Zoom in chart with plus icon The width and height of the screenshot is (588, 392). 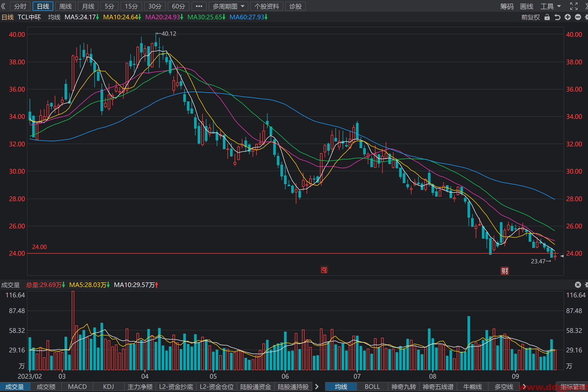(x=568, y=17)
